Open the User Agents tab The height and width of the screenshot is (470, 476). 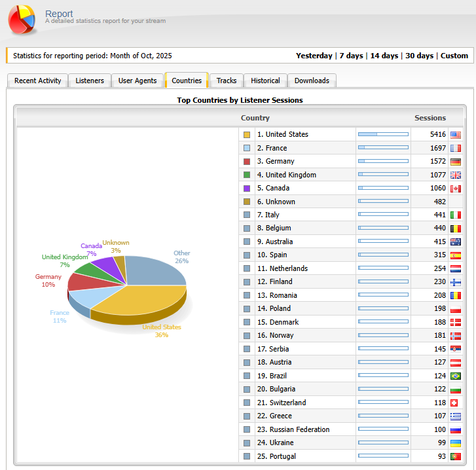[137, 81]
